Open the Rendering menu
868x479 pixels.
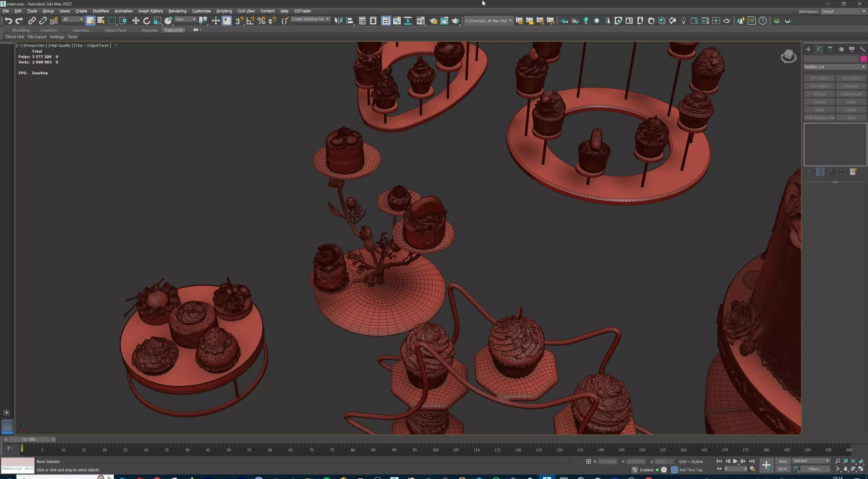point(177,11)
